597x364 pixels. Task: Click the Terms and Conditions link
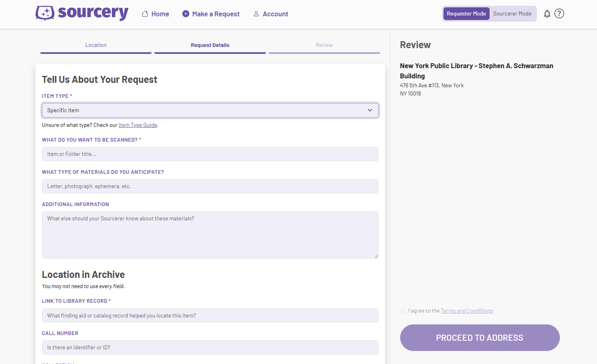467,310
